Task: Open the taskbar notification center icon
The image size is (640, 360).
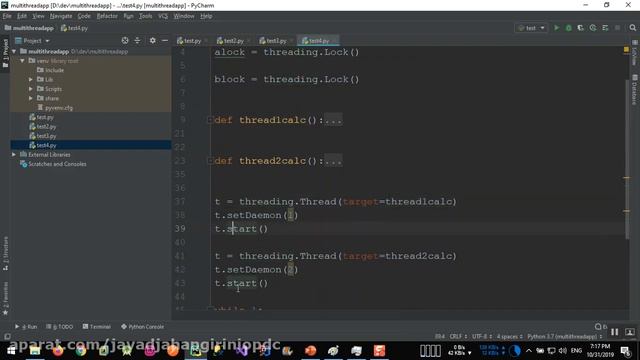Action: pos(625,351)
